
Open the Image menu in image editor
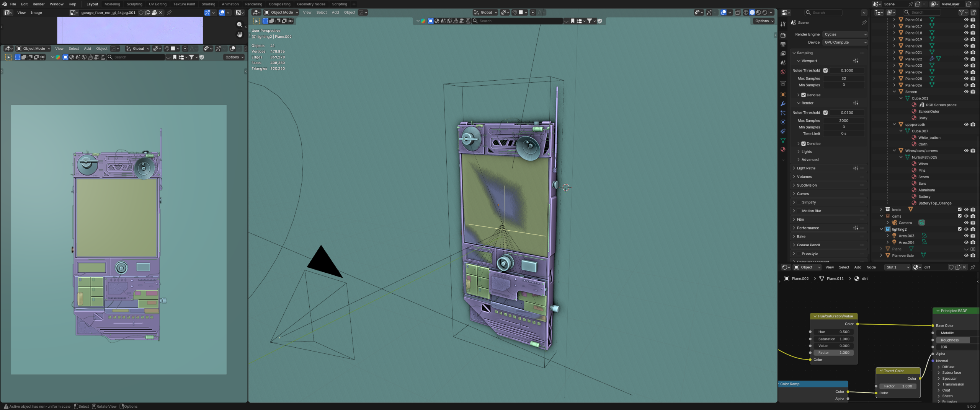36,13
